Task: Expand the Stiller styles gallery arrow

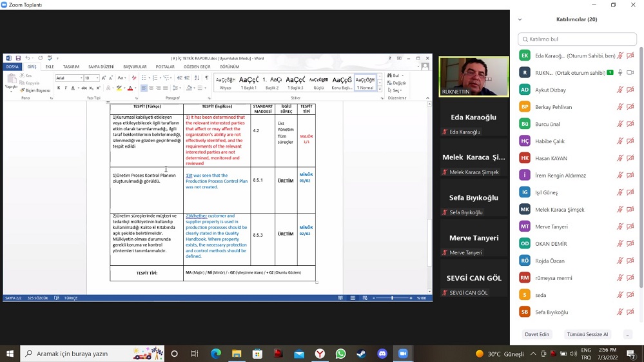Action: (x=380, y=88)
